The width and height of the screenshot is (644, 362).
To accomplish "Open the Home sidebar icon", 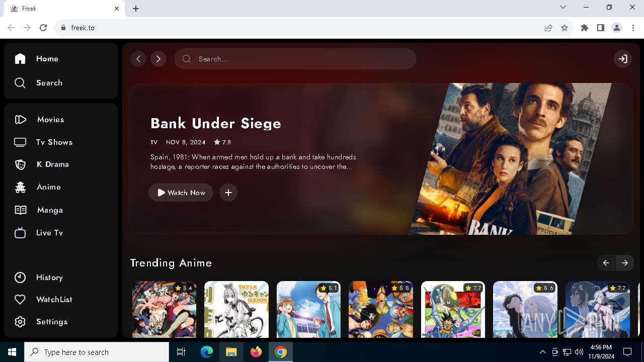I will [20, 59].
